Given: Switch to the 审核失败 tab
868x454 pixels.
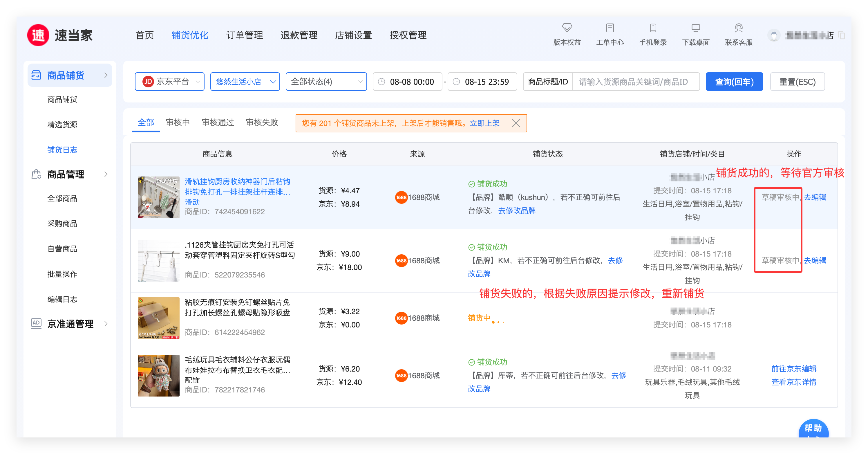Looking at the screenshot, I should [262, 122].
